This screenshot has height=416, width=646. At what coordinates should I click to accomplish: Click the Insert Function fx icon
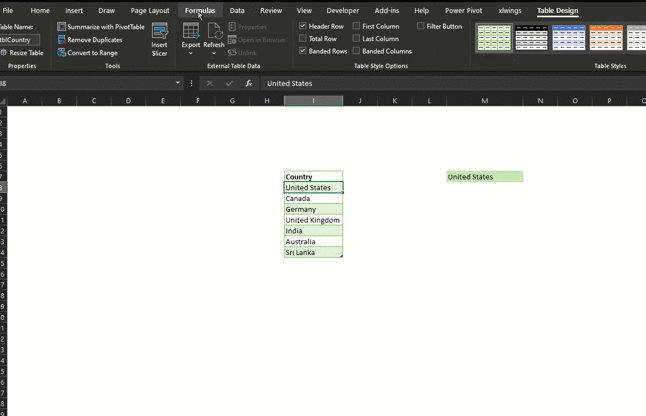249,83
